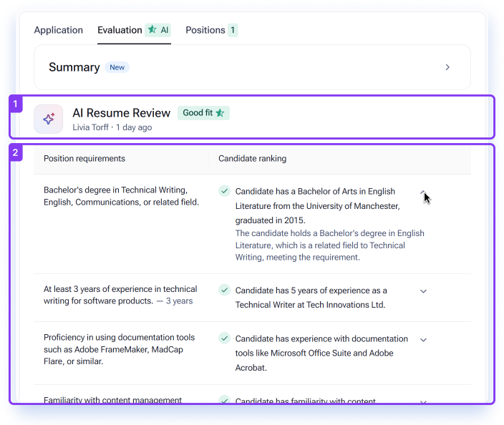Collapse the Bachelor of Arts ranking details
This screenshot has width=504, height=425.
(423, 192)
